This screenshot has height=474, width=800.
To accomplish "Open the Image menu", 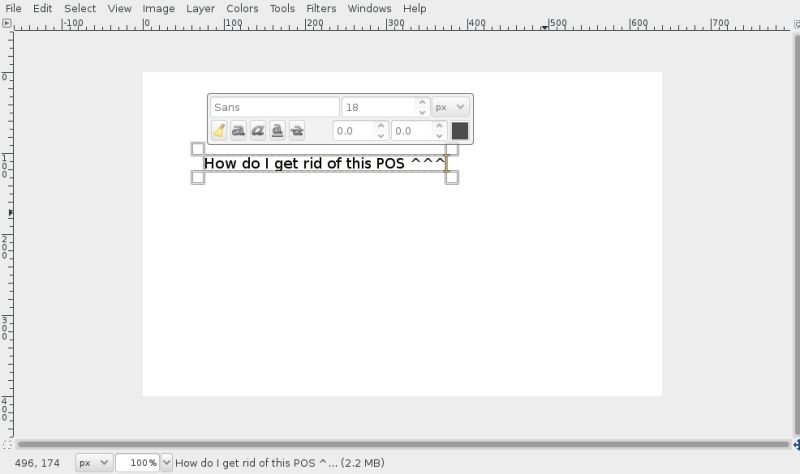I will pyautogui.click(x=158, y=8).
